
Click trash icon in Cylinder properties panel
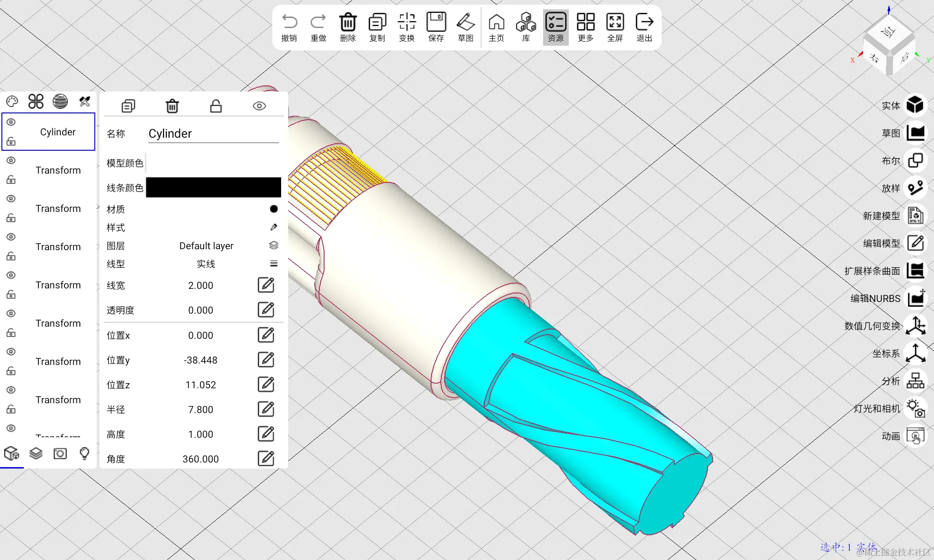point(172,106)
